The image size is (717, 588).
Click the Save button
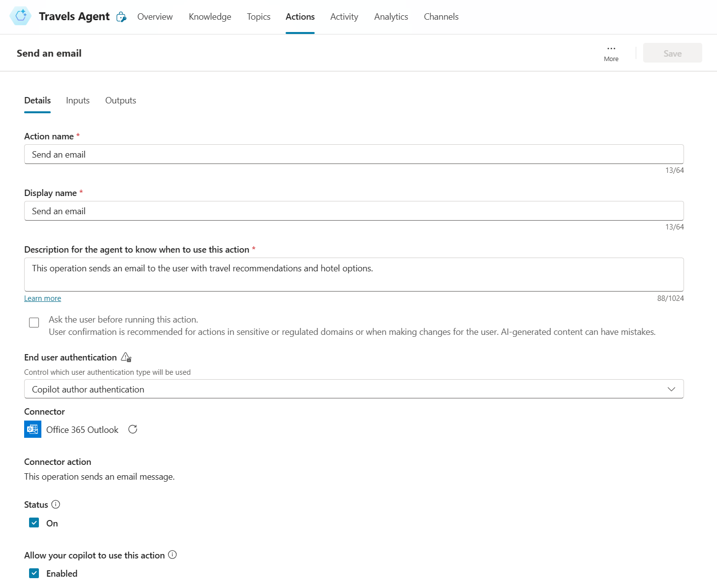(x=672, y=53)
